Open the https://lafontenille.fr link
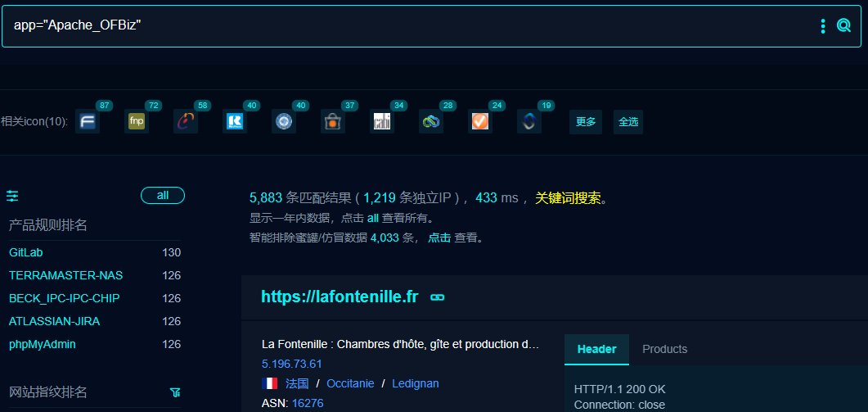The height and width of the screenshot is (412, 868). tap(340, 297)
